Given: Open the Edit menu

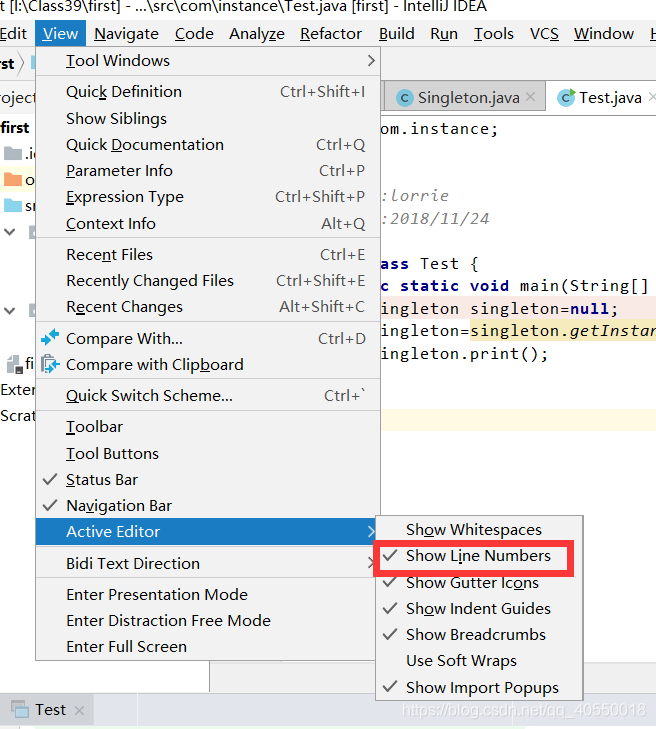Looking at the screenshot, I should (x=13, y=33).
